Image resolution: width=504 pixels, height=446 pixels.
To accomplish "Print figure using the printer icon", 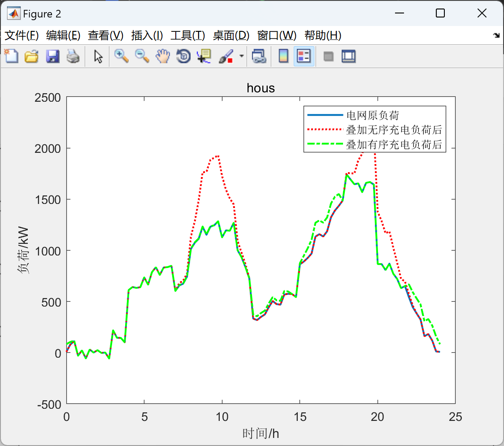I will (x=73, y=56).
